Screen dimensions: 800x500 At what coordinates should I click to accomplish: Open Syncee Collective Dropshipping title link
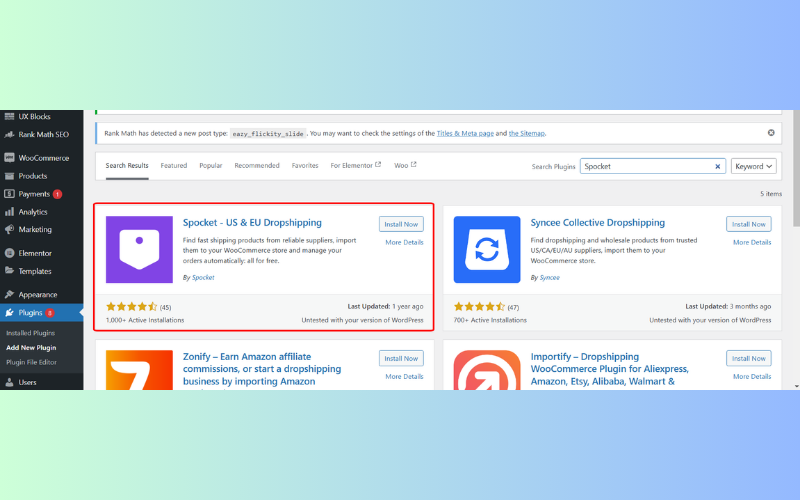tap(597, 223)
